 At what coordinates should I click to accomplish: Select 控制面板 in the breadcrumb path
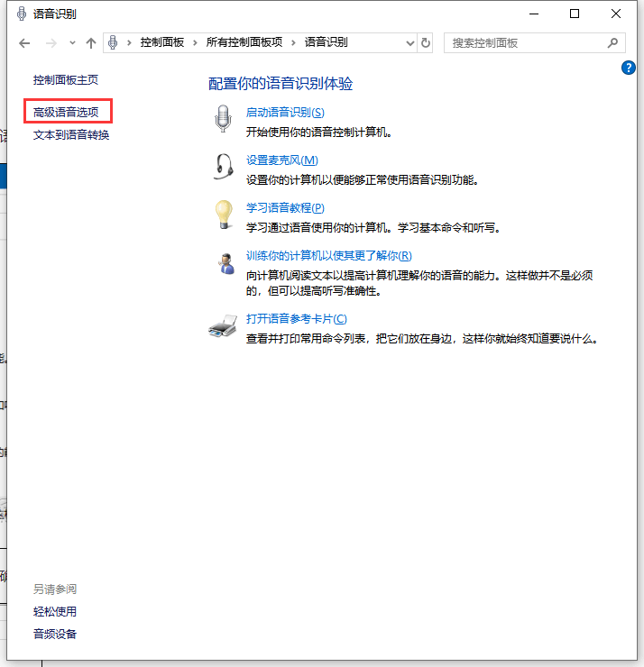tap(163, 42)
